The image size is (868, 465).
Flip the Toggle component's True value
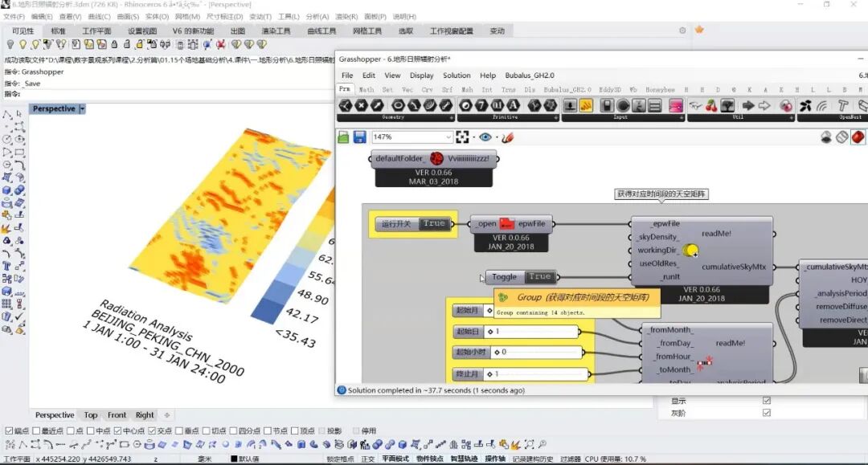[x=538, y=276]
